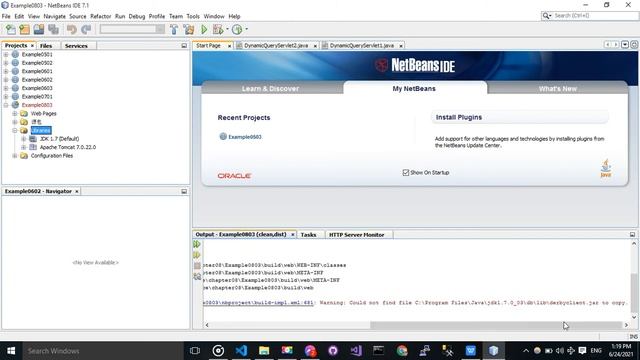Minimize the Output window group
The height and width of the screenshot is (360, 640).
point(632,235)
